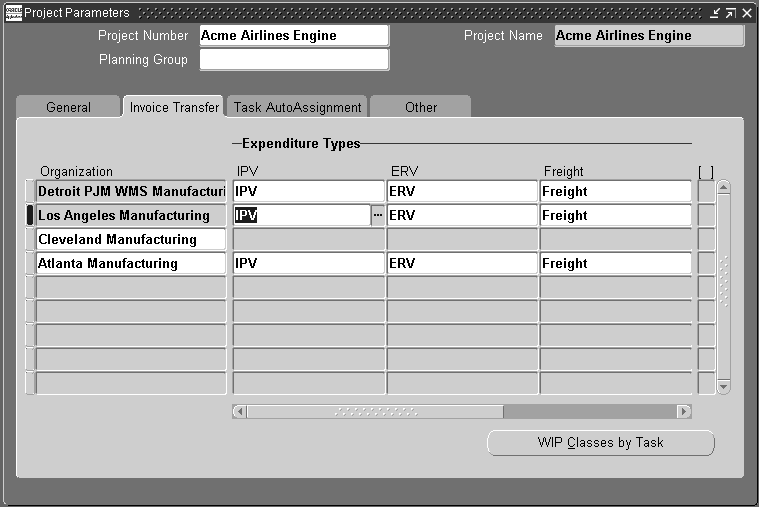Click descriptive flexfield box for Los Angeles row
Viewport: 759px width, 507px height.
click(706, 215)
